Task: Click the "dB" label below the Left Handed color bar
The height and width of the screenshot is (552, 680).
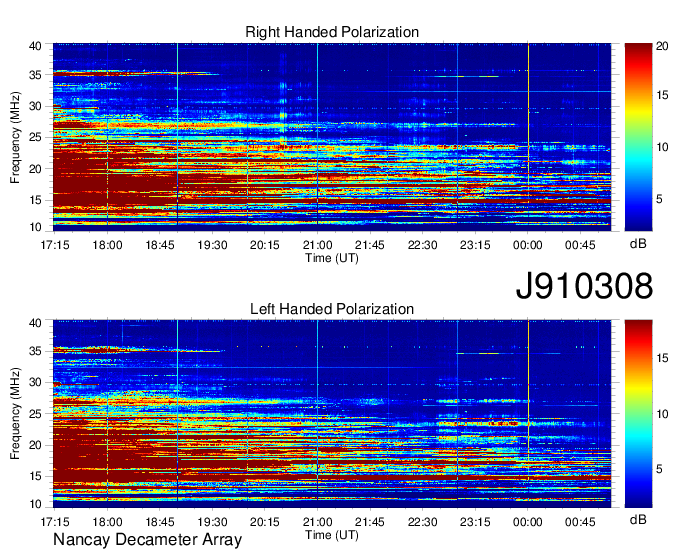Action: click(x=638, y=519)
